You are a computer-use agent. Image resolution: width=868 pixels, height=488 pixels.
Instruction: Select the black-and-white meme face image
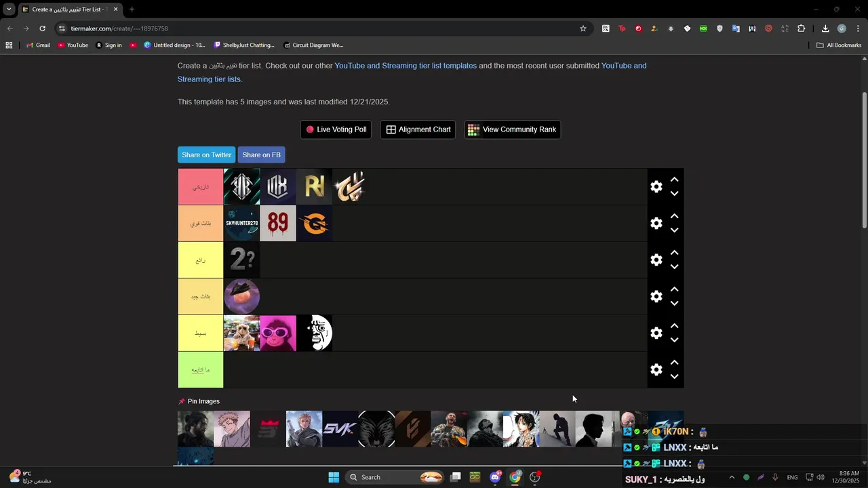coord(314,333)
